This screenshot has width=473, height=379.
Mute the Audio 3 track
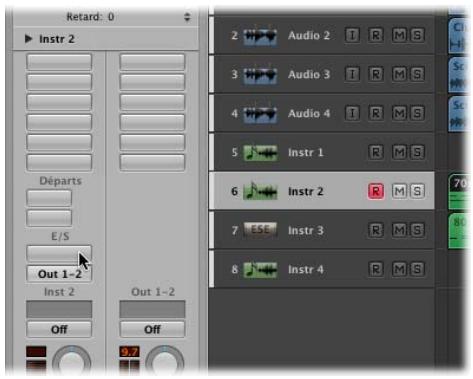pos(399,74)
